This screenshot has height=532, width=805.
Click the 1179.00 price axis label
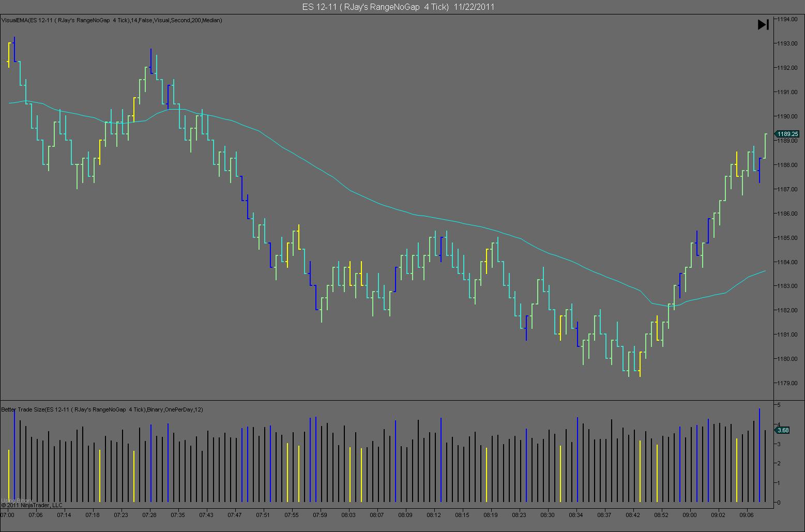coord(787,383)
